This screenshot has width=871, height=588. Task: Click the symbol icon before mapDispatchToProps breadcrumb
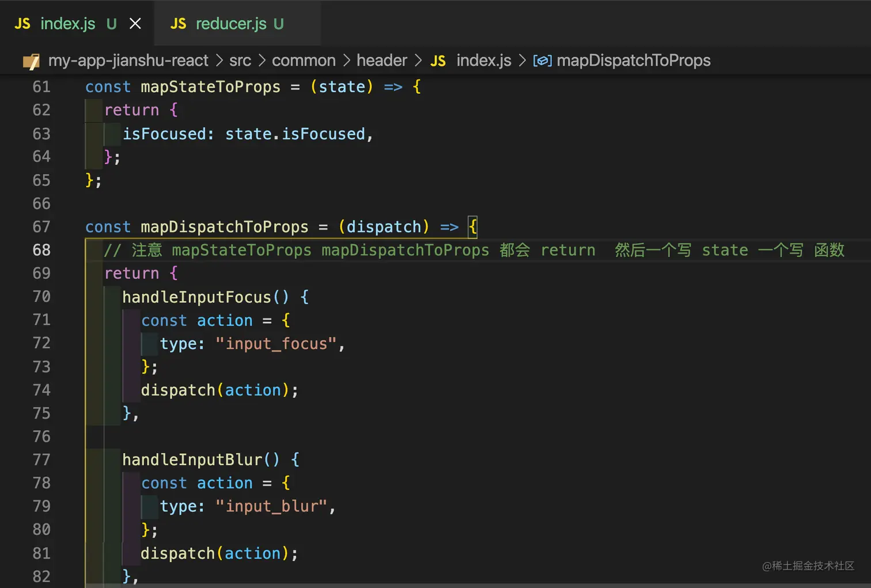[x=542, y=60]
